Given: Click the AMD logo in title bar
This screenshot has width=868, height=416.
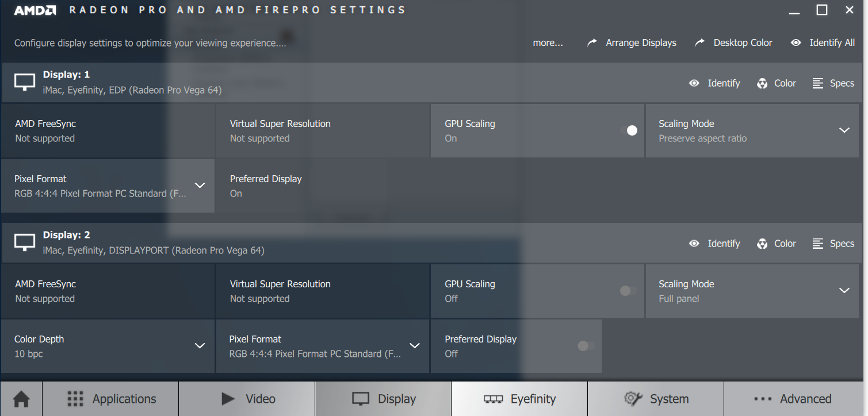Looking at the screenshot, I should point(35,10).
